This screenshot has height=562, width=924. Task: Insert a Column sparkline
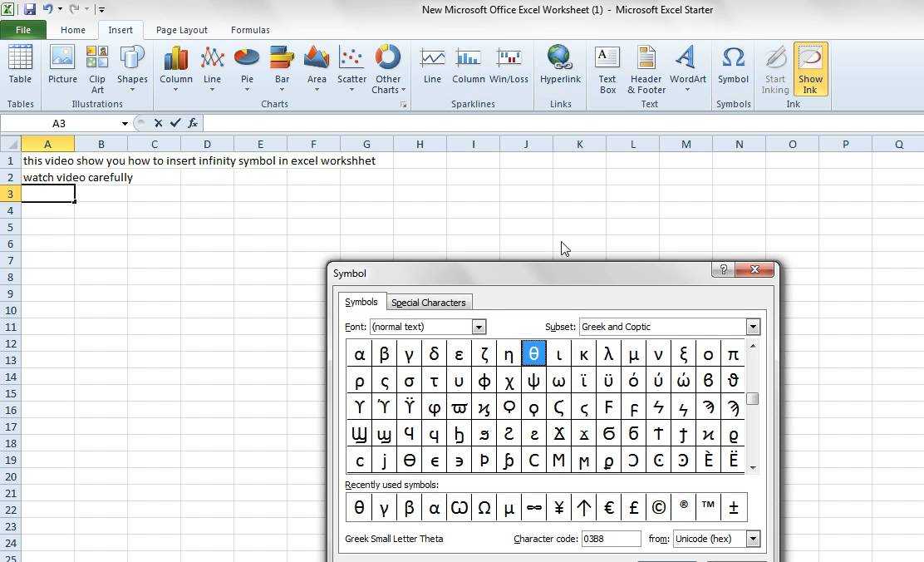(469, 65)
